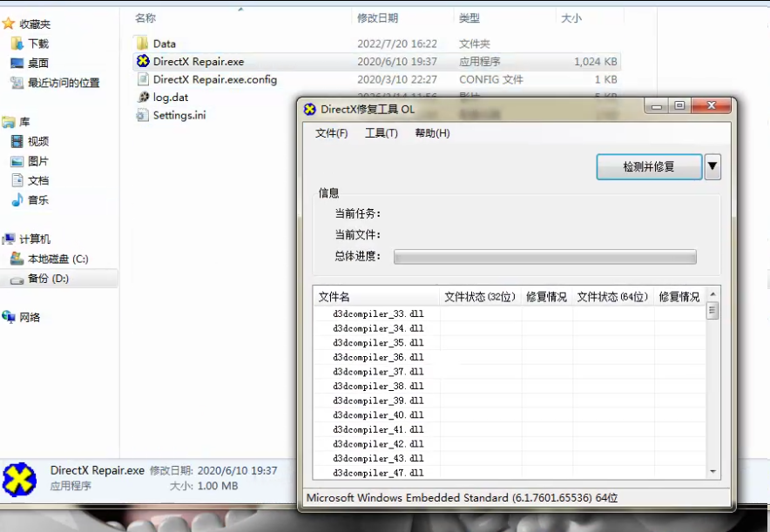The height and width of the screenshot is (532, 770).
Task: Click the 下载 folder icon in sidebar
Action: tap(17, 44)
